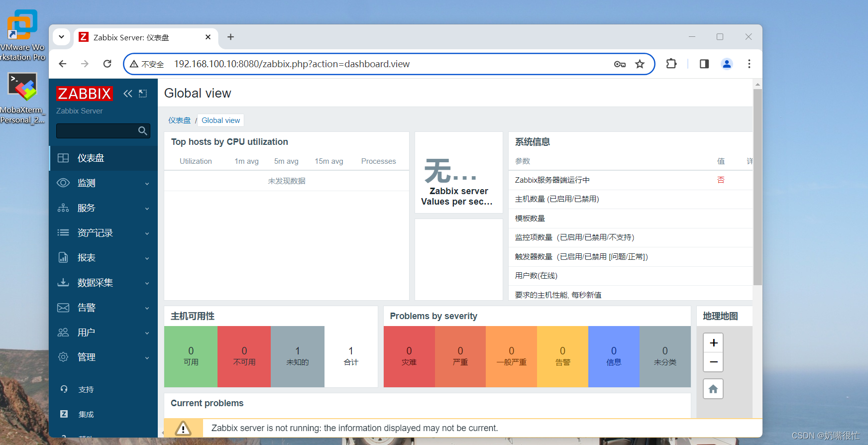This screenshot has width=868, height=445.
Task: Close the Zabbix Server browser tab
Action: click(x=208, y=37)
